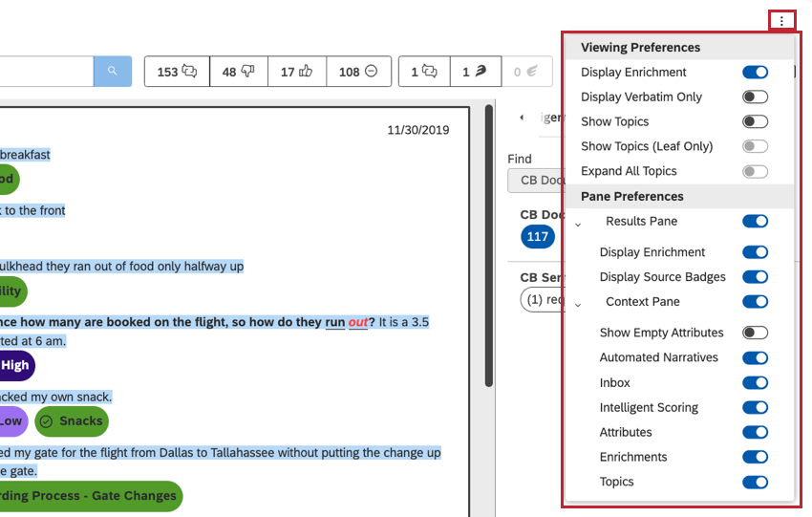Screen dimensions: 812x517
Task: Enable Show Empty Attributes switch
Action: click(755, 333)
